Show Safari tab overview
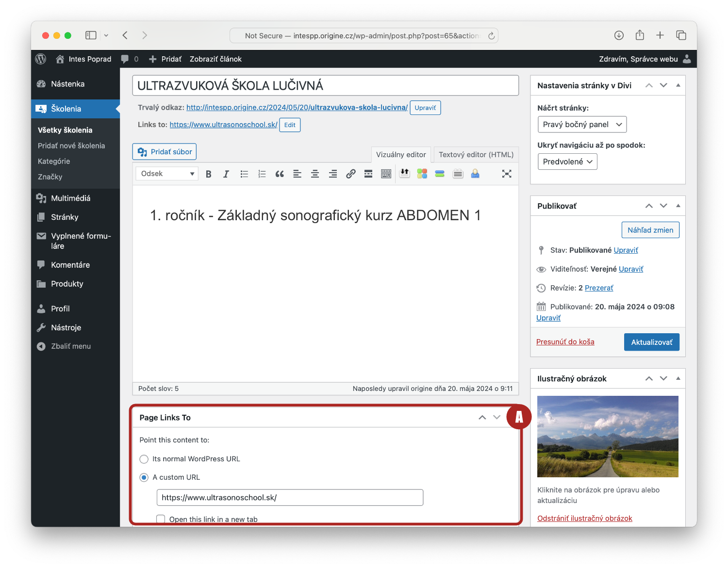 pyautogui.click(x=681, y=35)
